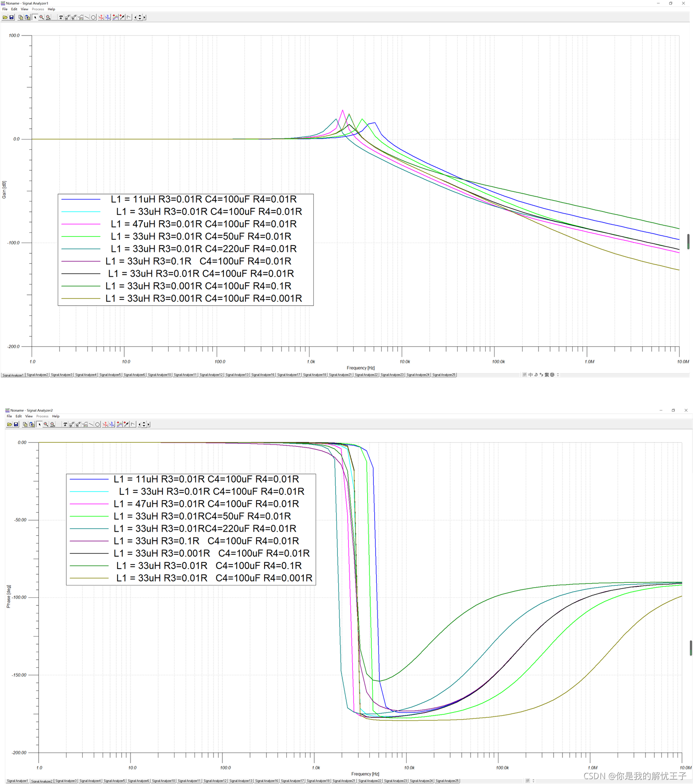
Task: Open View menu in Signal Analyzer2 window
Action: tap(29, 416)
